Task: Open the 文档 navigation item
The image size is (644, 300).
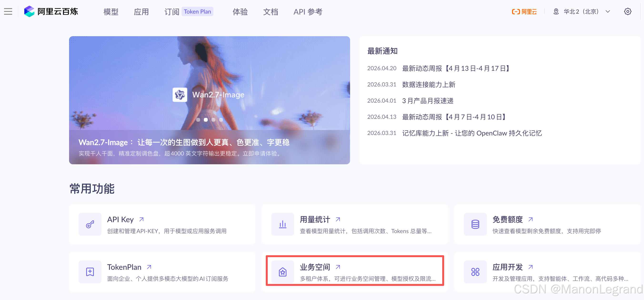Action: [x=271, y=12]
